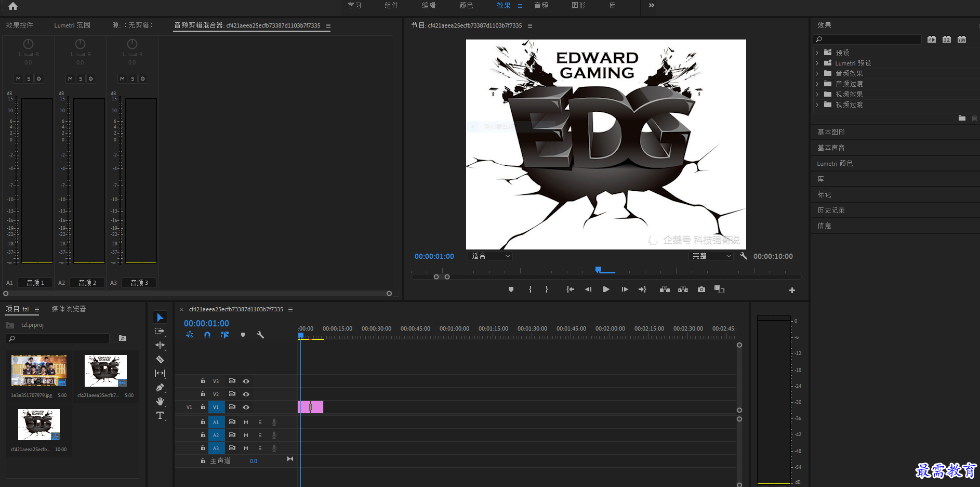Filter effects by 32-bit color icon

tap(947, 40)
